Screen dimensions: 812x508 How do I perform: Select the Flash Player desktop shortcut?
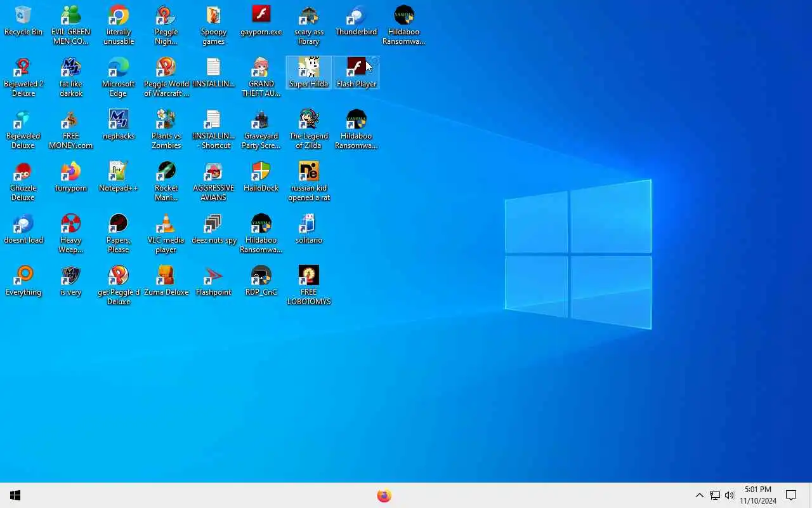(x=357, y=72)
